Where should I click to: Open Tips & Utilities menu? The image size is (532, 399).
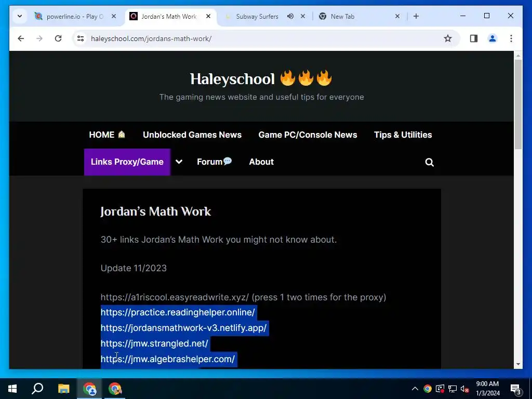click(x=403, y=135)
